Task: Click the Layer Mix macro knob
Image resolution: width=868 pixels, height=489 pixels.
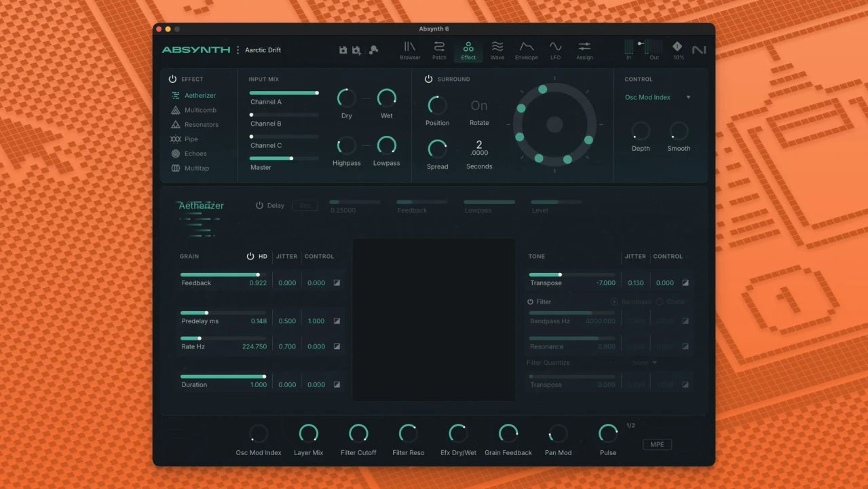Action: click(308, 433)
